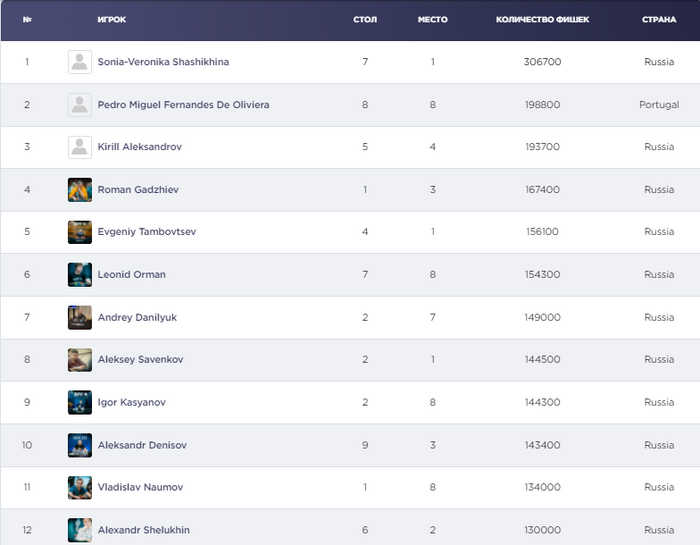Image resolution: width=700 pixels, height=545 pixels.
Task: Open Igor Kasyanov's profile photo
Action: (80, 402)
